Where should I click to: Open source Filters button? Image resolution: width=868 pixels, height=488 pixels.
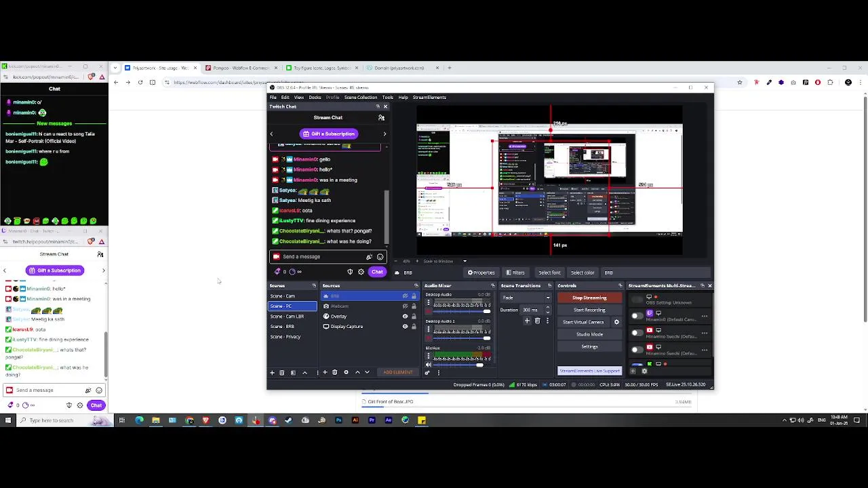pos(515,272)
